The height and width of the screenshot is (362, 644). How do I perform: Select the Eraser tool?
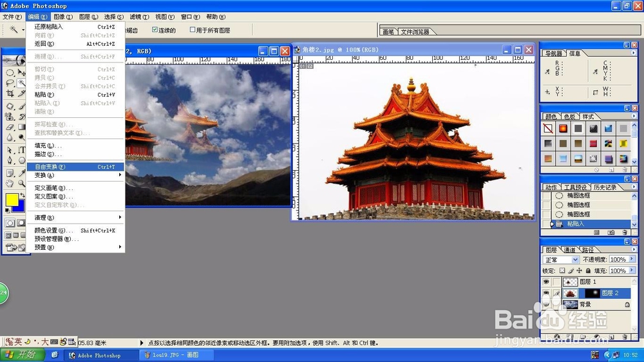(10, 126)
